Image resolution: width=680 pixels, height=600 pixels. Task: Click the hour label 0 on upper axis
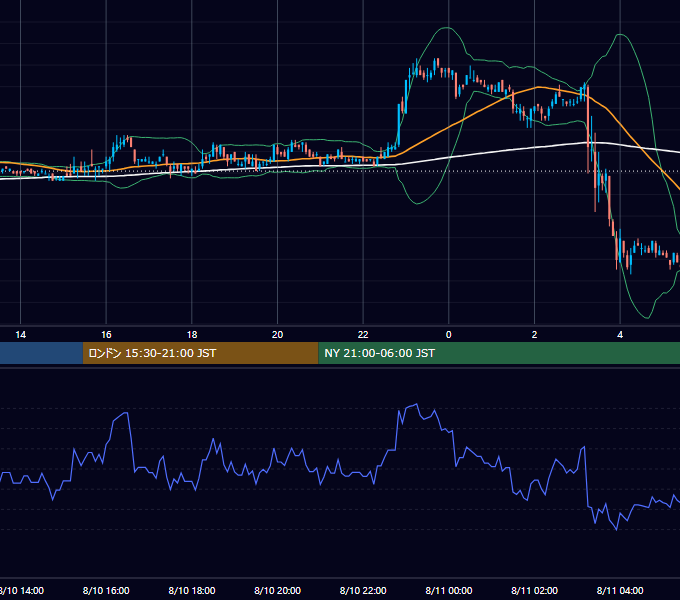pyautogui.click(x=448, y=335)
